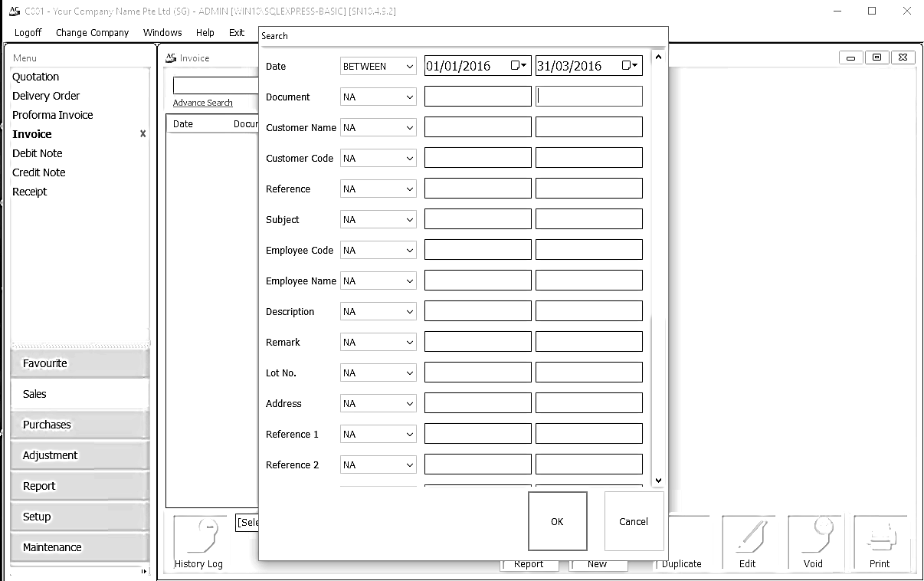Expand the Date condition dropdown
This screenshot has height=581, width=924.
[410, 67]
